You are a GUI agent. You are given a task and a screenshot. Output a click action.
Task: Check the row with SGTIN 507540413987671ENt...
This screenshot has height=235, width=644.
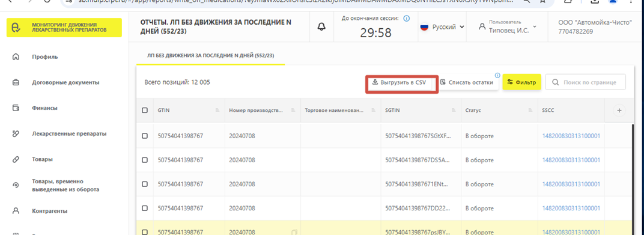tap(145, 184)
